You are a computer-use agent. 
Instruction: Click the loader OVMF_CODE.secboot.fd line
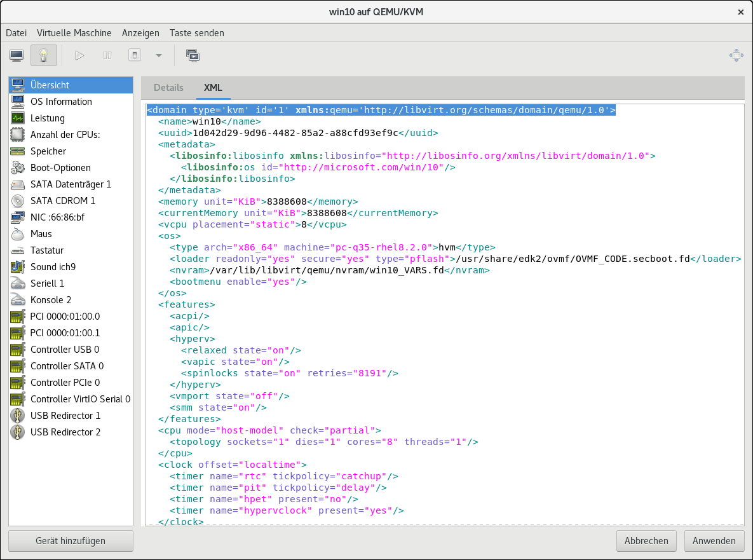(456, 259)
